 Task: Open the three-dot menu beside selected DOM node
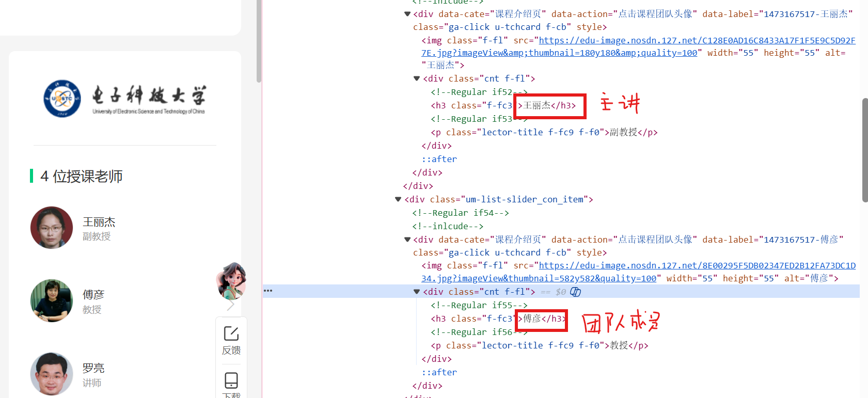tap(268, 291)
